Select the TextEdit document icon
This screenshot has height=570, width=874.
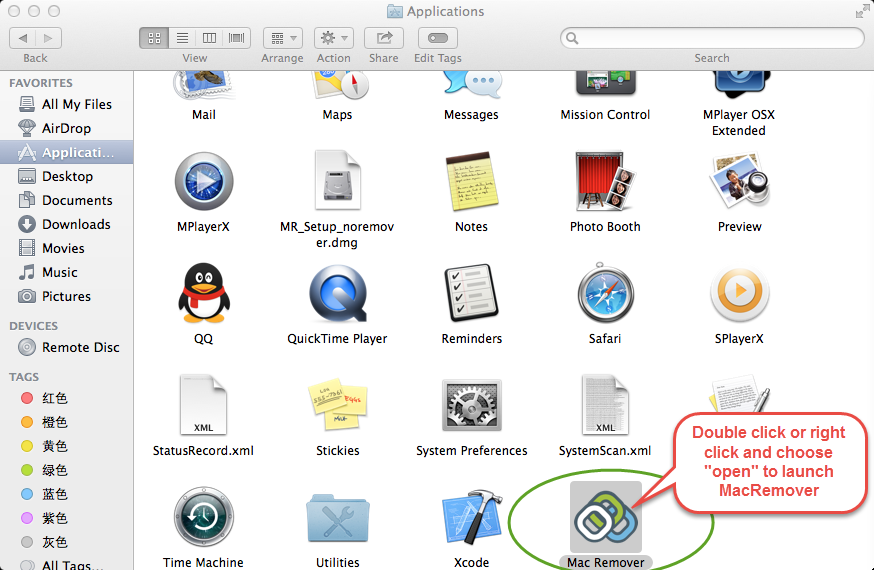point(740,393)
